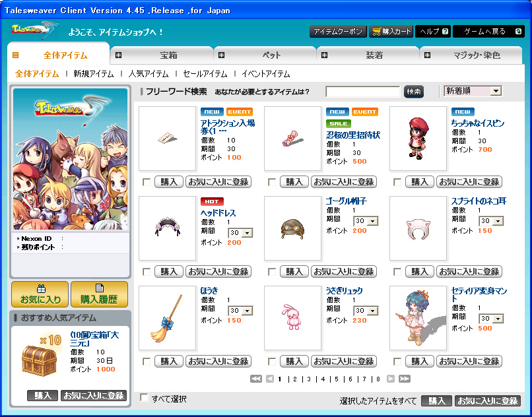This screenshot has height=417, width=532.
Task: Enable the すべて選択 checkbox
Action: click(x=145, y=398)
